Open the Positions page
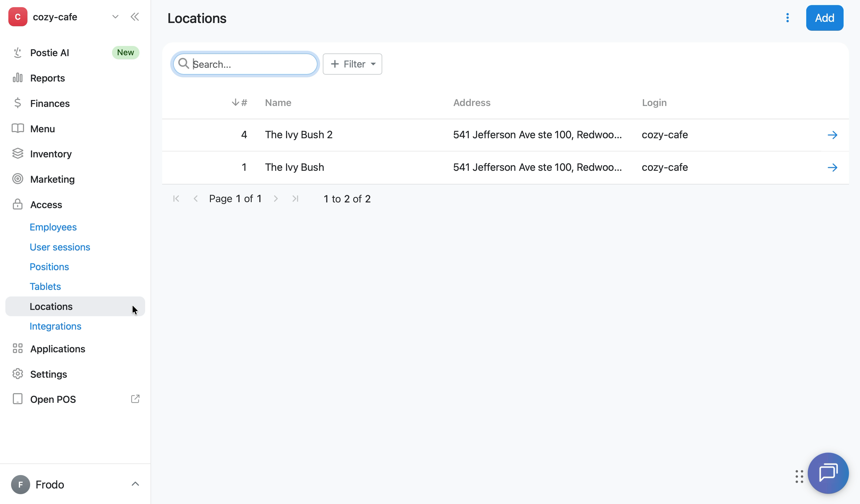 pos(50,267)
